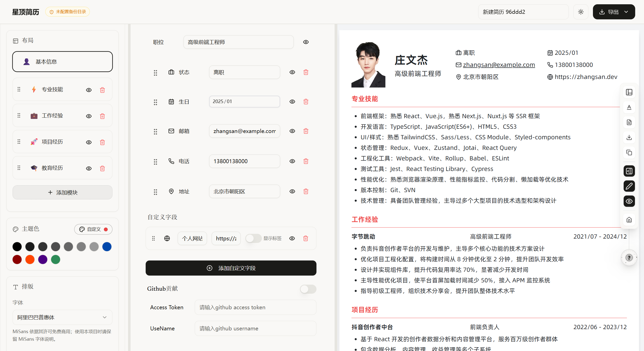This screenshot has height=351, width=644.
Task: Select the 基本信息 module in layout panel
Action: point(62,61)
